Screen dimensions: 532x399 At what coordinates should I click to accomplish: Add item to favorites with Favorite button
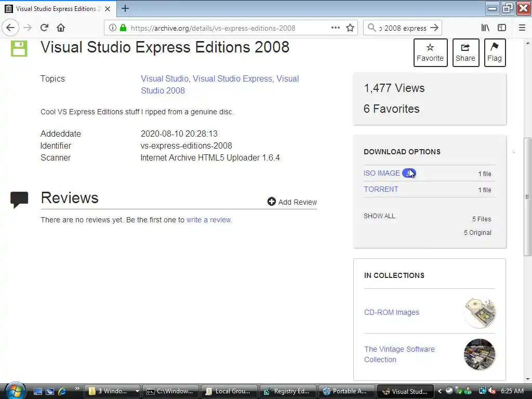pyautogui.click(x=430, y=52)
